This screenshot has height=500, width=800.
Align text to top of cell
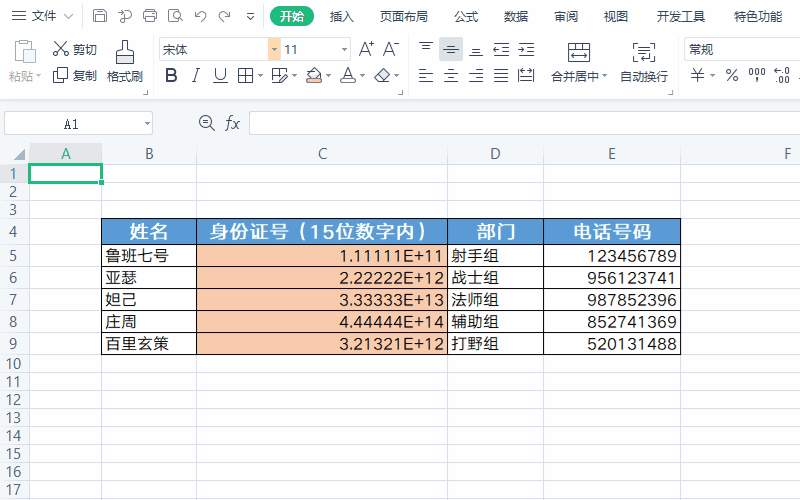click(426, 49)
